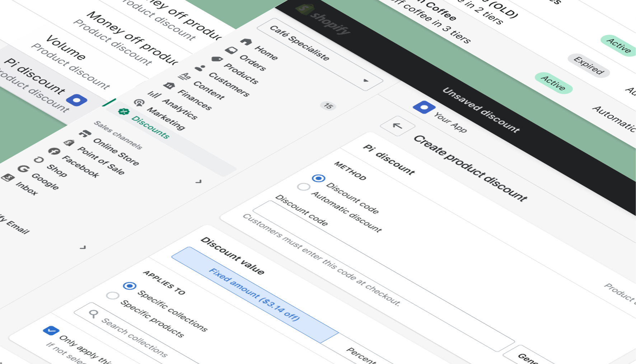Choose Fixed amount ($3.14 off) option
636x364 pixels.
255,295
